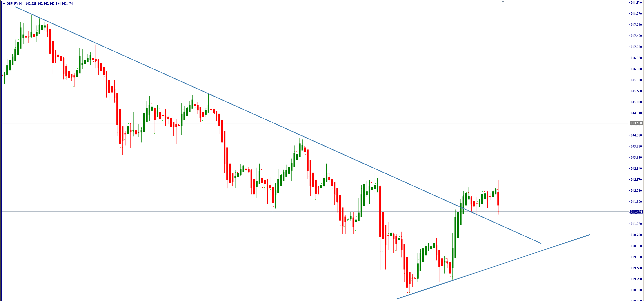Screen dimensions: 644x301
Task: Click the 143.310 price scale label
Action: tap(636, 158)
